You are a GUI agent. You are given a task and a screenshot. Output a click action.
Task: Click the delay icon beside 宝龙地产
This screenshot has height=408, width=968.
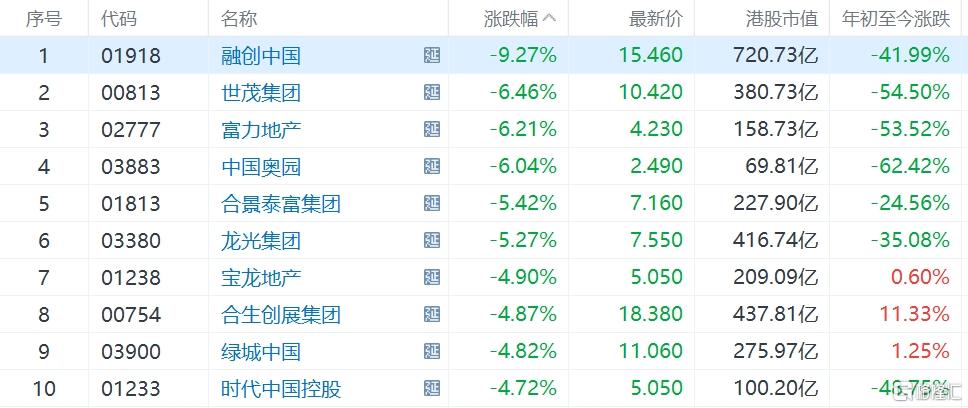[432, 278]
